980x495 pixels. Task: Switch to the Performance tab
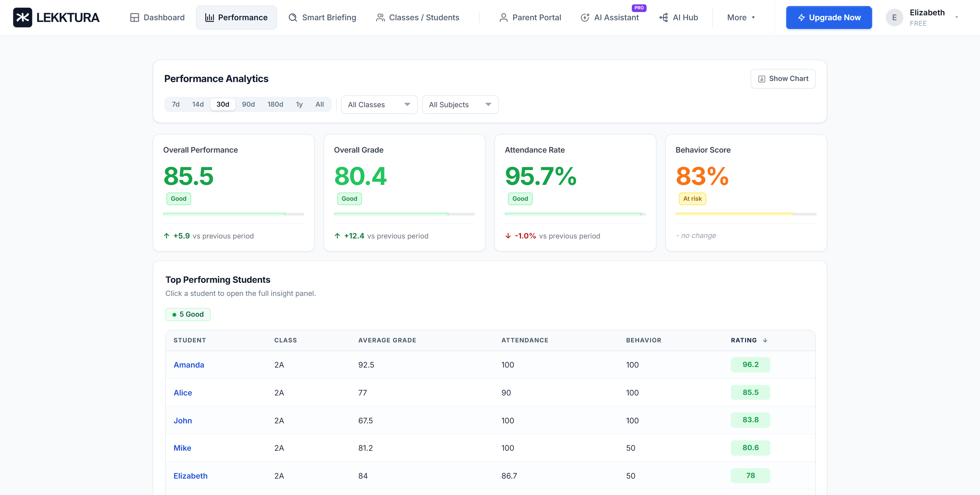pos(236,17)
